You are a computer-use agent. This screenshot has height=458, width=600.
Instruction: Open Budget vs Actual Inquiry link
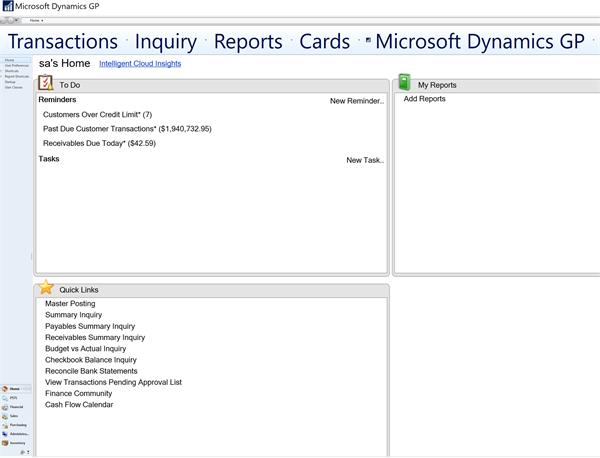85,349
